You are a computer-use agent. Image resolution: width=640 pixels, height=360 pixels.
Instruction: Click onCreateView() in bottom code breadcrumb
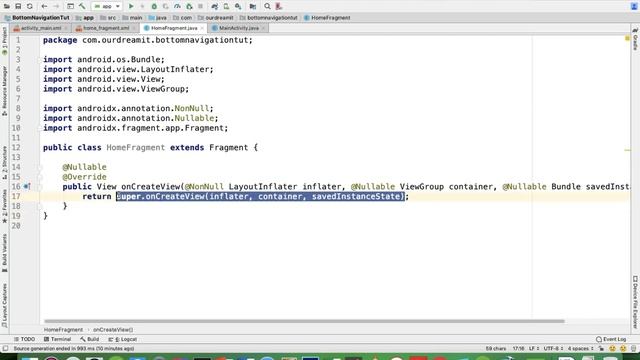(x=113, y=330)
